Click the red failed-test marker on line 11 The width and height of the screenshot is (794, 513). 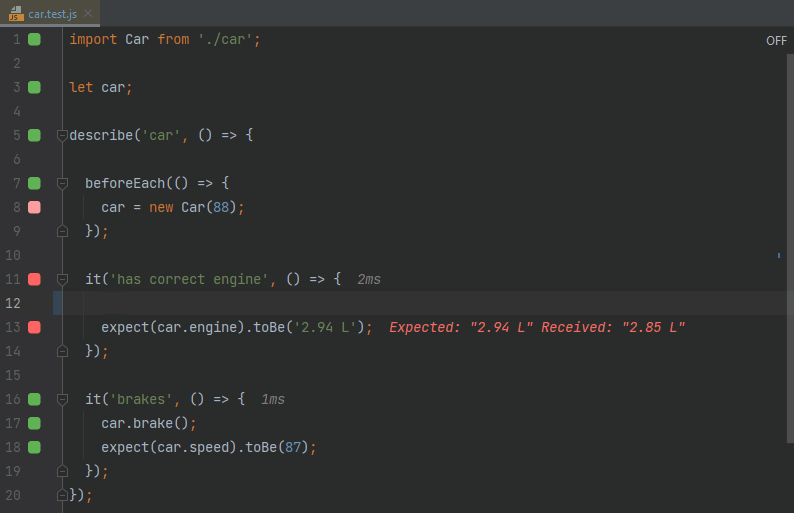(34, 279)
